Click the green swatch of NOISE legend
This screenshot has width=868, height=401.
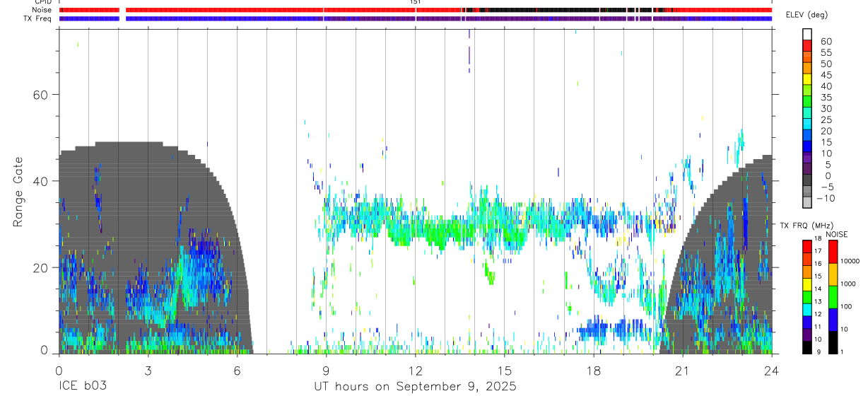[x=833, y=296]
